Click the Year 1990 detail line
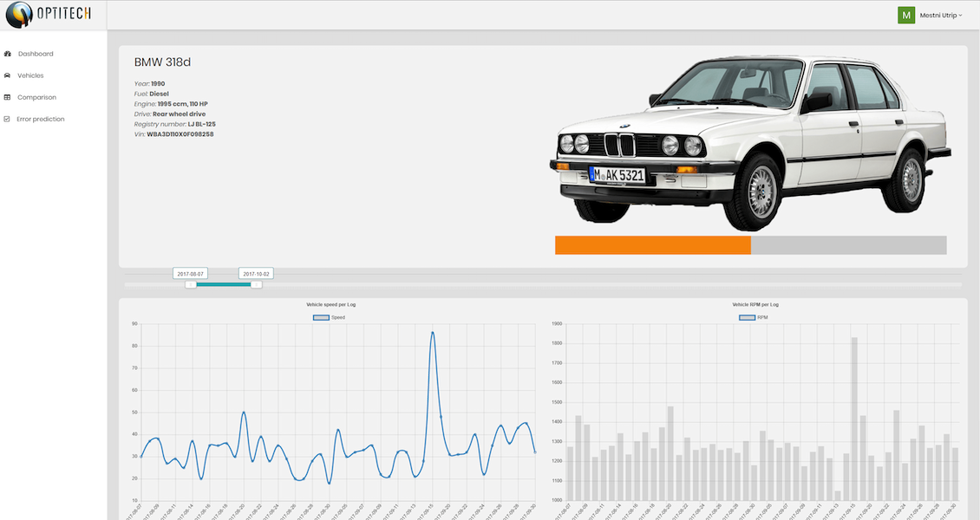The height and width of the screenshot is (520, 980). point(149,84)
